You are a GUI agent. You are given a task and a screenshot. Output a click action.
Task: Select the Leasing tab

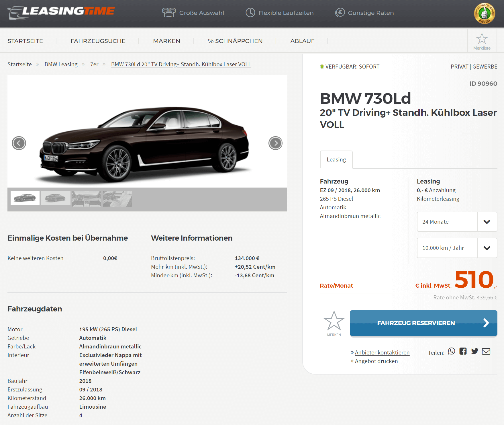[x=336, y=159]
